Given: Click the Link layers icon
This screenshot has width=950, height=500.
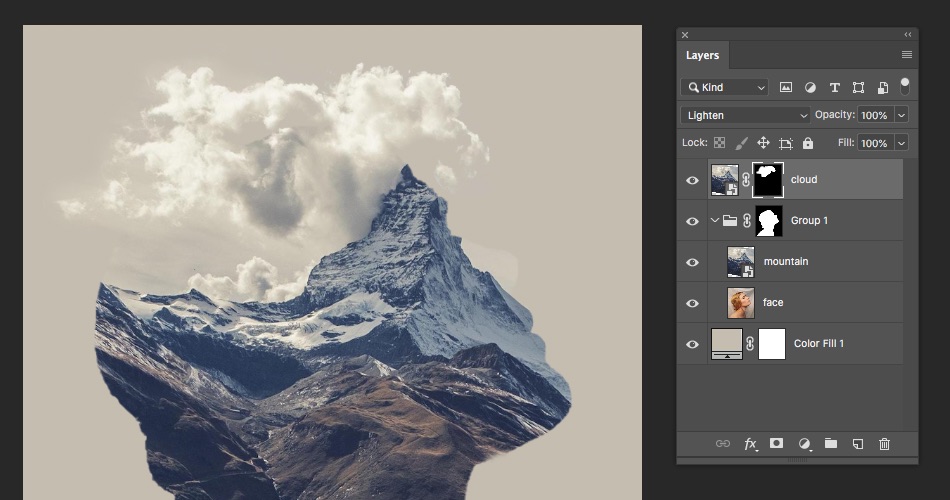Looking at the screenshot, I should (722, 444).
